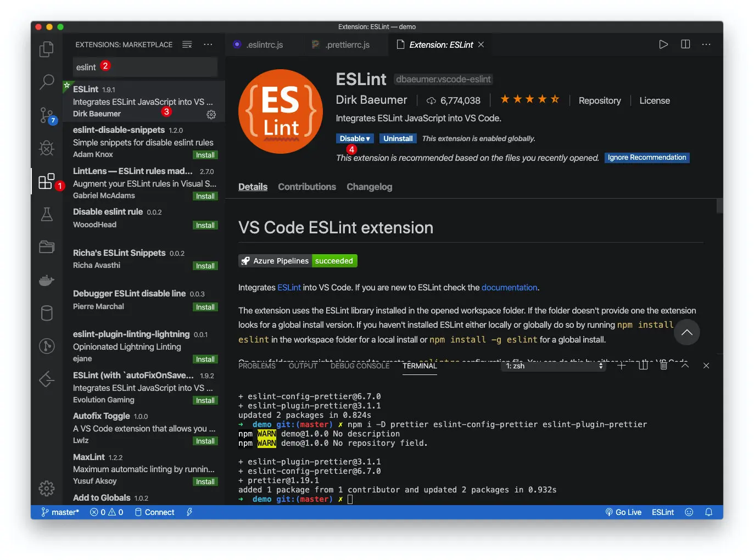Add a new terminal with plus icon
This screenshot has width=754, height=560.
tap(622, 366)
